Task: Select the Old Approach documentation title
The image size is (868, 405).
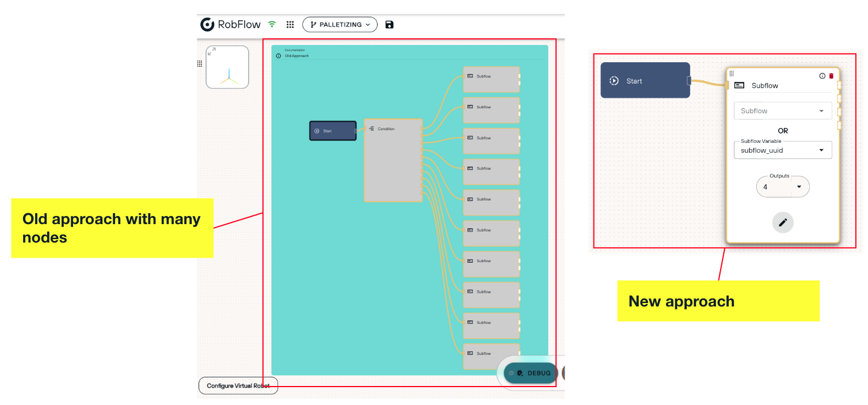Action: point(297,56)
